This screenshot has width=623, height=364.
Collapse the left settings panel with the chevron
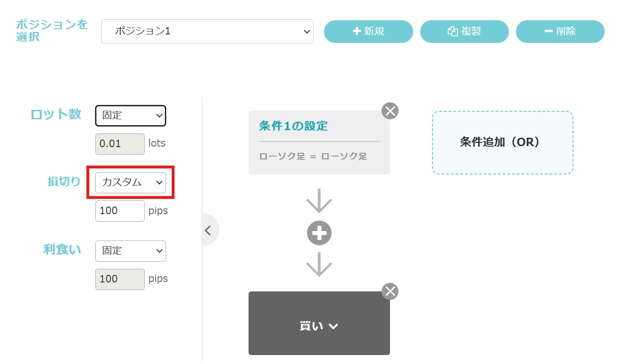(208, 230)
